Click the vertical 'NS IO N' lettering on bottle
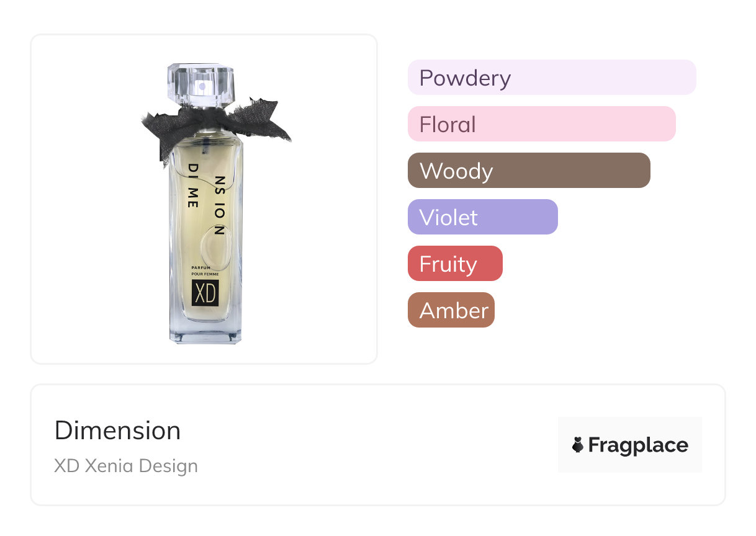This screenshot has width=756, height=536. click(x=219, y=205)
